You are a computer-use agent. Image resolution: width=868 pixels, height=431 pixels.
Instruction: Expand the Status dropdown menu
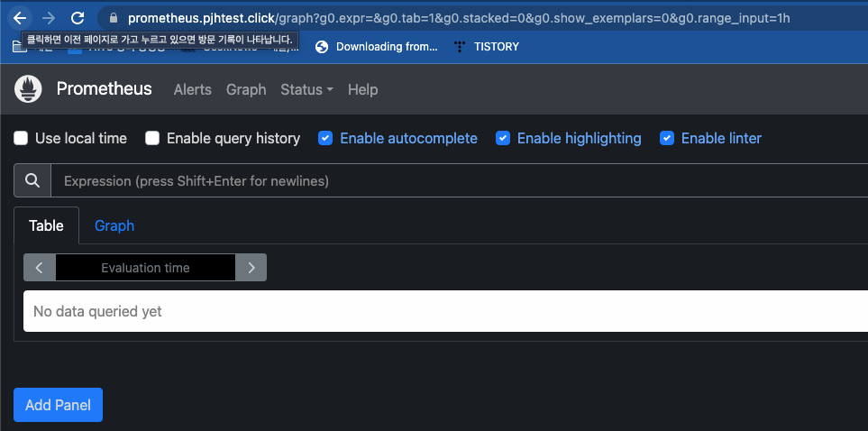click(x=306, y=90)
